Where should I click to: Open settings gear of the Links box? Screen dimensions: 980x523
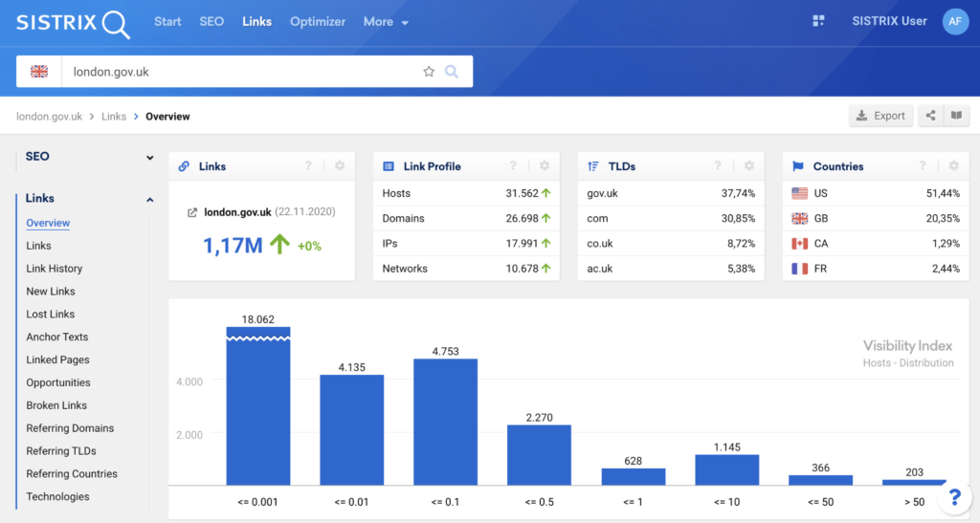pos(340,166)
